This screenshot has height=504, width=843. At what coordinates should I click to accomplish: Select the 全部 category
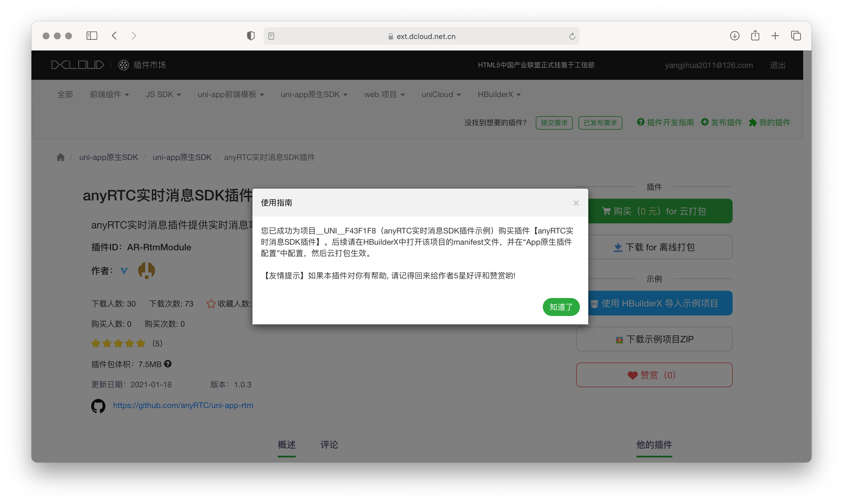(65, 94)
